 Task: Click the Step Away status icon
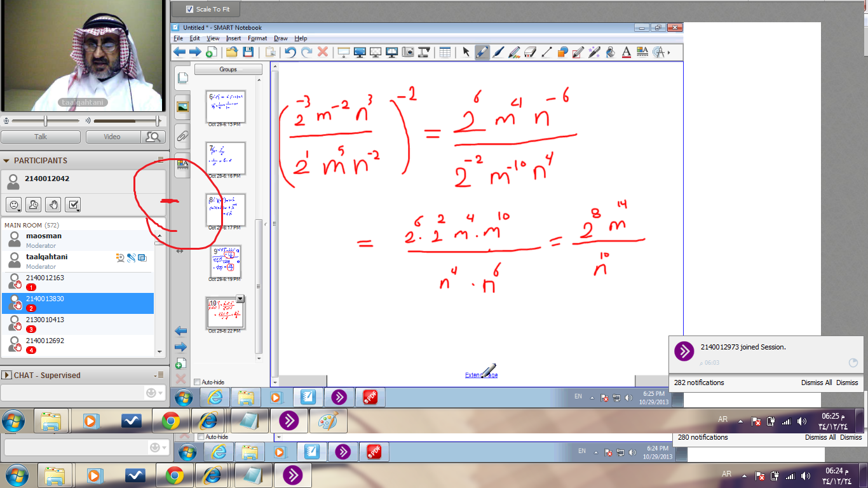(x=34, y=205)
